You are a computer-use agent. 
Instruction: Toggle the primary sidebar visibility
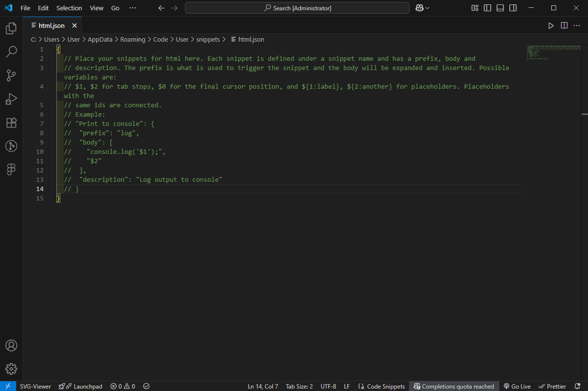click(x=487, y=8)
